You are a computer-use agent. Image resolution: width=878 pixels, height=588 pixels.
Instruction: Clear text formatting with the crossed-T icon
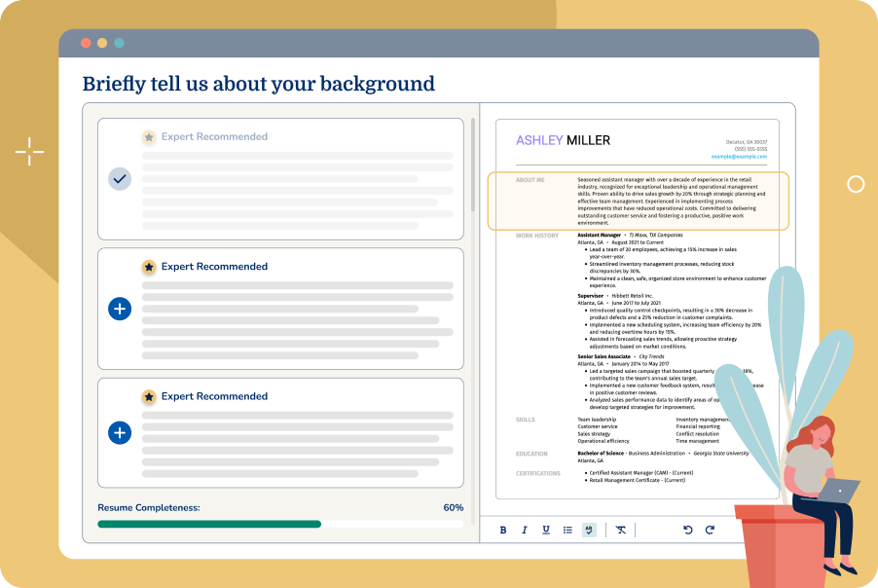click(621, 530)
